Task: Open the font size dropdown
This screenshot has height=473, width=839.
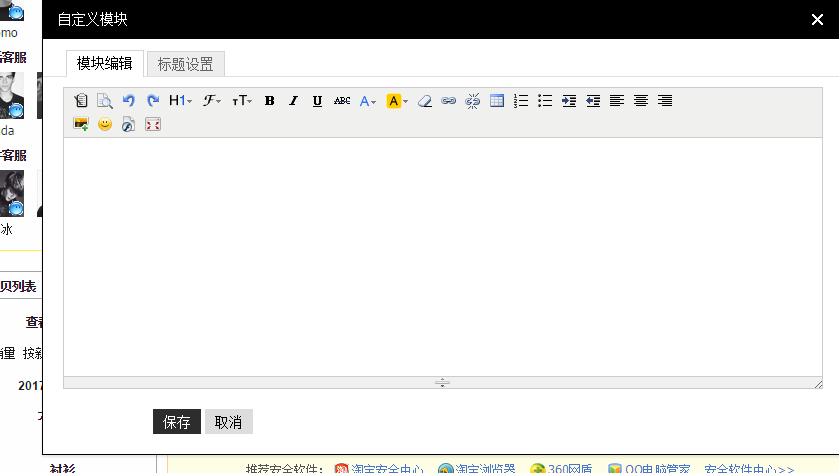Action: (242, 101)
